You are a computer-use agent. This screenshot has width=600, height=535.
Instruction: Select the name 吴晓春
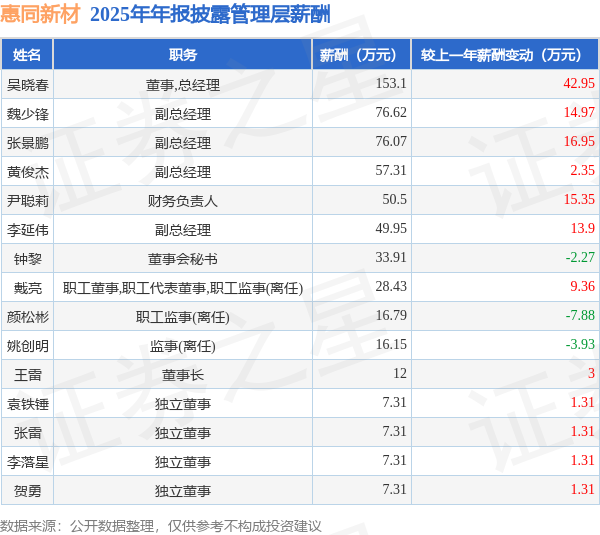click(28, 85)
